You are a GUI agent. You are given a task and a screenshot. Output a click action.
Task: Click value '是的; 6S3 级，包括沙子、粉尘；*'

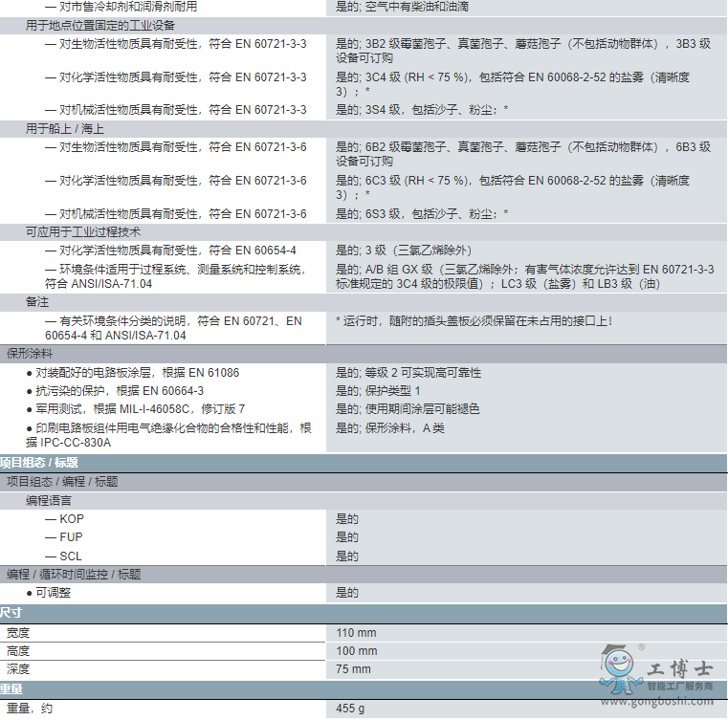(x=422, y=214)
